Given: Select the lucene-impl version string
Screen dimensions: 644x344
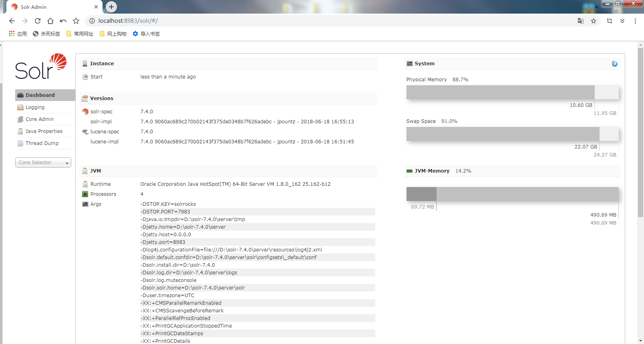Looking at the screenshot, I should (x=247, y=142).
